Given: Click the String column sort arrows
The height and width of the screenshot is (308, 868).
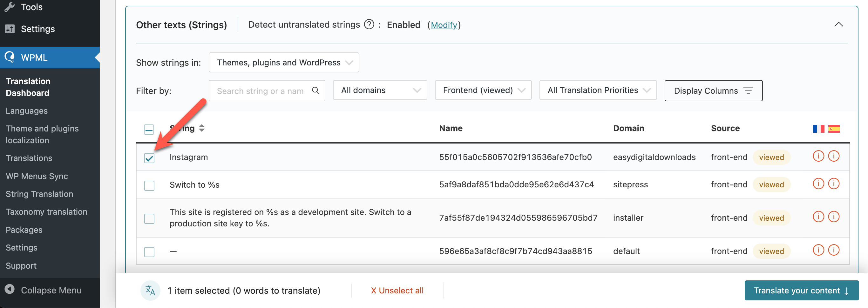Looking at the screenshot, I should pos(201,128).
